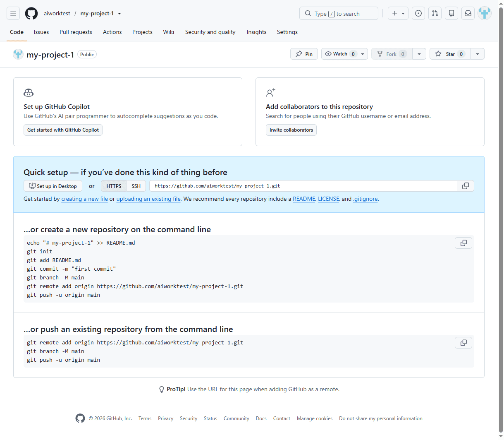504x440 pixels.
Task: Star the my-project-1 repository
Action: (450, 54)
